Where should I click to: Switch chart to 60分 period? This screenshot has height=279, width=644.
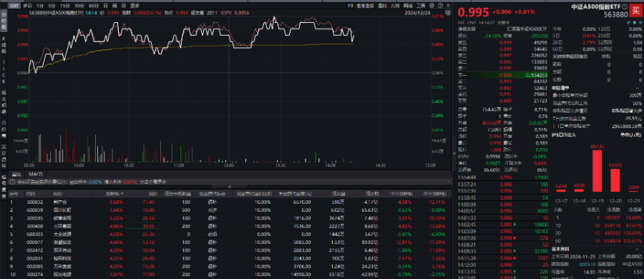point(94,6)
